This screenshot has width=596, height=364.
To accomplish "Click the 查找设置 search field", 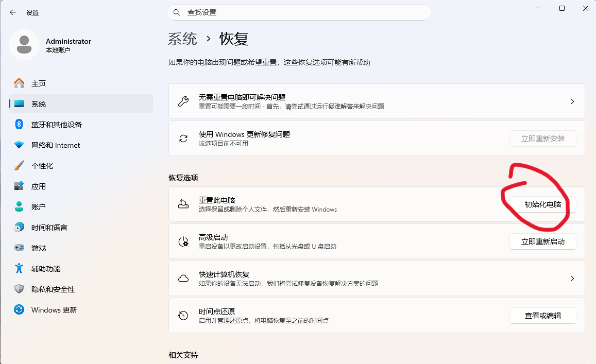I will click(x=299, y=12).
